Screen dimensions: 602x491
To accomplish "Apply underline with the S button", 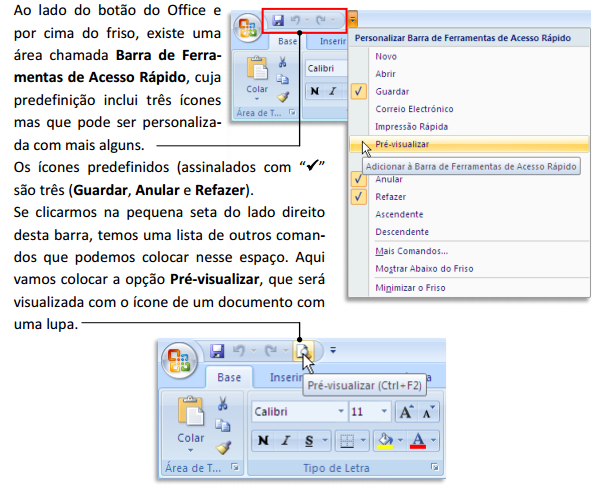I will (310, 440).
